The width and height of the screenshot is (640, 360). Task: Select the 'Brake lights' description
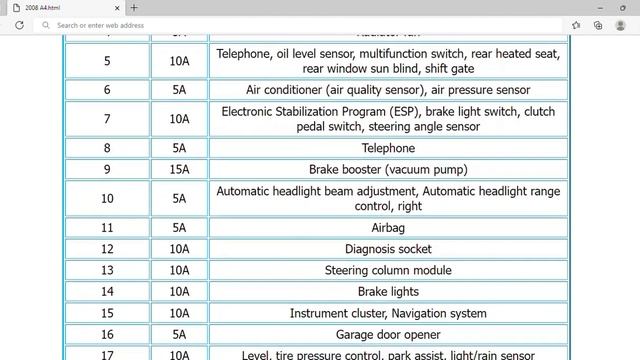(x=388, y=292)
